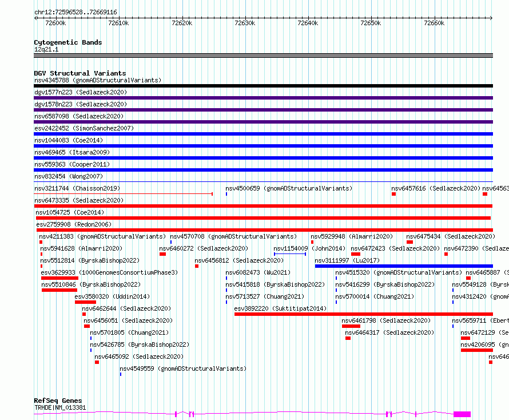This screenshot has width=509, height=420.
Task: Open esv3892220 (Suktitipat2014) label
Action: [x=280, y=308]
